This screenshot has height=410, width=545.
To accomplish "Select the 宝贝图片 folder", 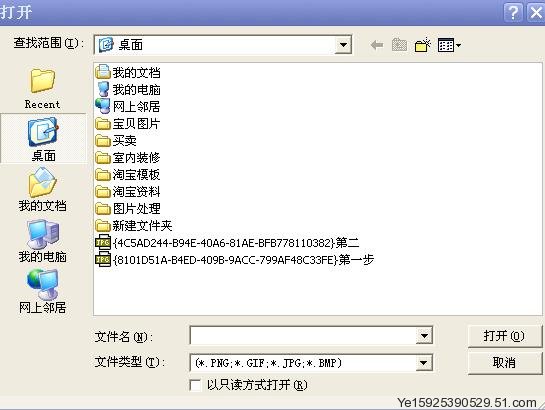I will point(128,124).
